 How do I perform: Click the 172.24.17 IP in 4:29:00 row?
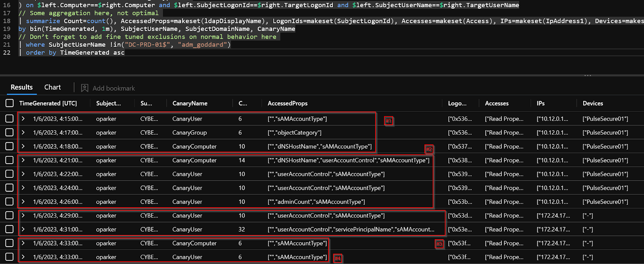[x=553, y=215]
